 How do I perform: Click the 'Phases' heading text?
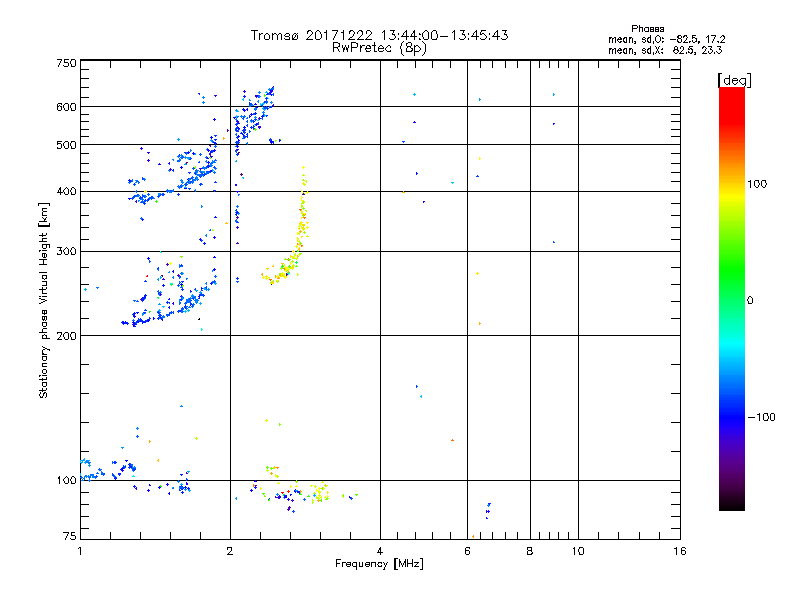click(x=647, y=29)
